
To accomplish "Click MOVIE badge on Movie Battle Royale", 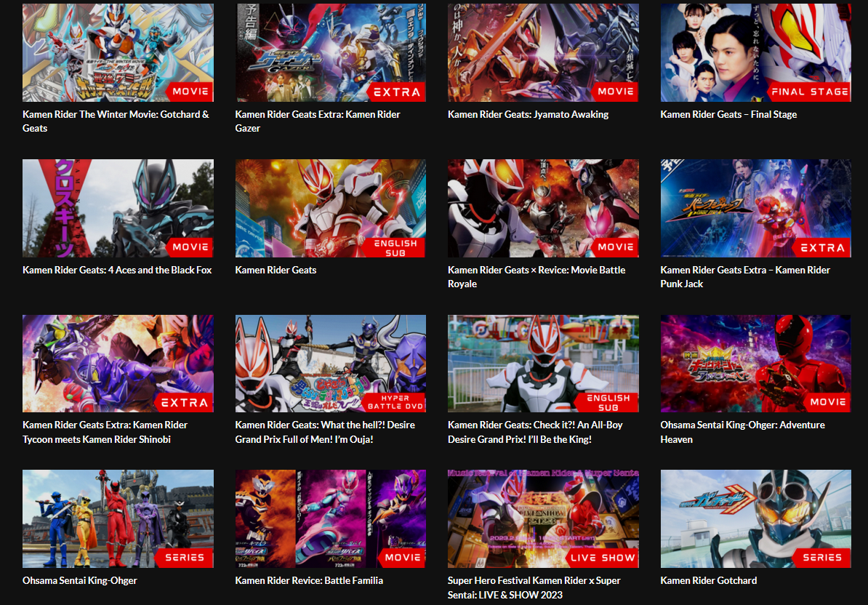I will (614, 247).
